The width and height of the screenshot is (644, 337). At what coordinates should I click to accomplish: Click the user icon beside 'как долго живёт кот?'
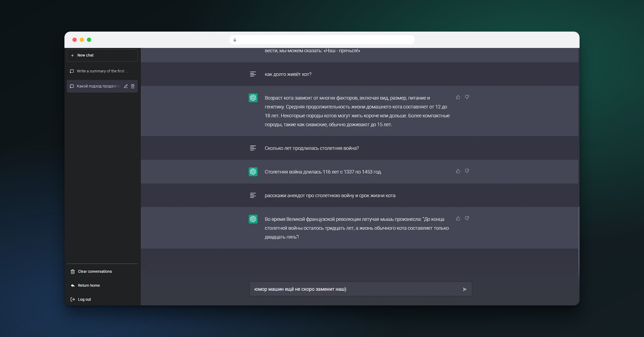click(253, 74)
